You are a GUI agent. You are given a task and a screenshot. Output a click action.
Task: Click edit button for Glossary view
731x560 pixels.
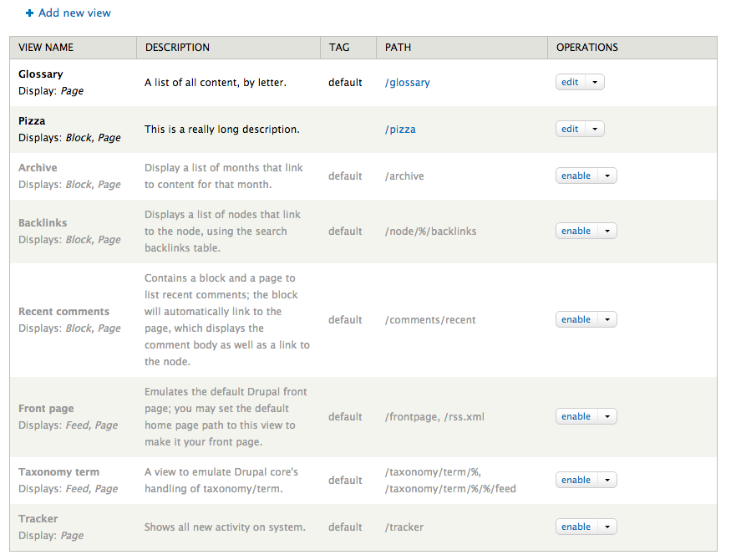(570, 82)
